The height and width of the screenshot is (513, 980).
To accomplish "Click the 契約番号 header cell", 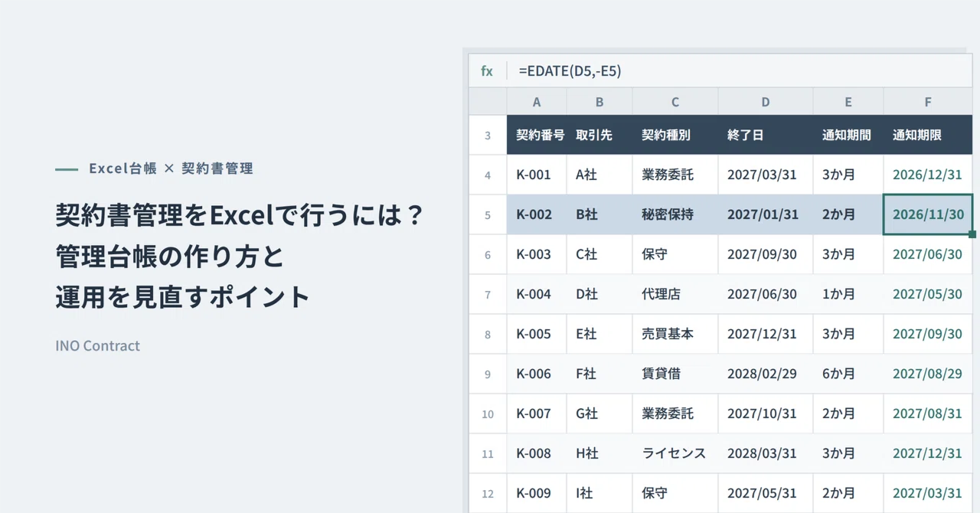I will click(x=537, y=136).
